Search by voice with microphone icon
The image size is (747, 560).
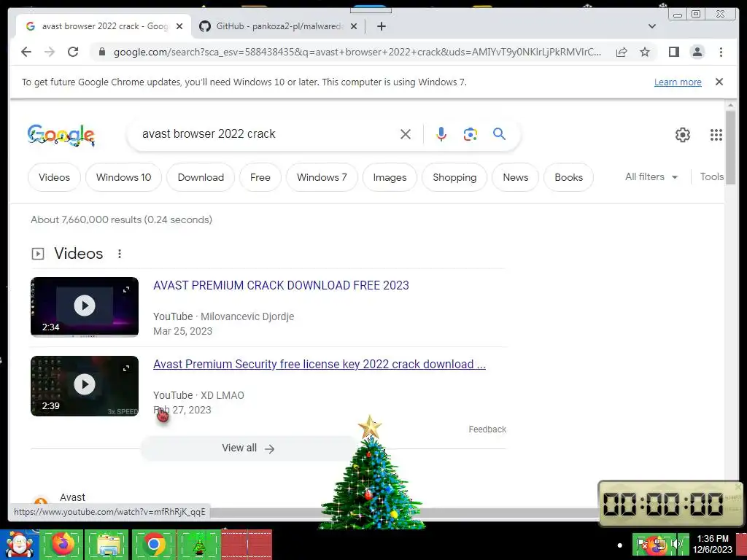click(x=441, y=134)
